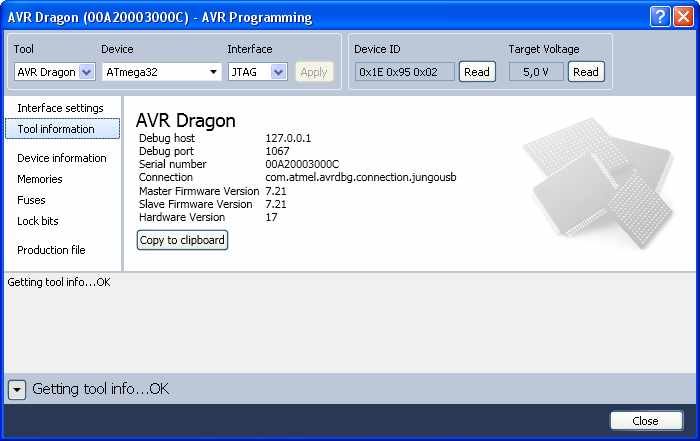Click Debug host value 127.0.0.1
This screenshot has width=700, height=441.
[x=288, y=138]
